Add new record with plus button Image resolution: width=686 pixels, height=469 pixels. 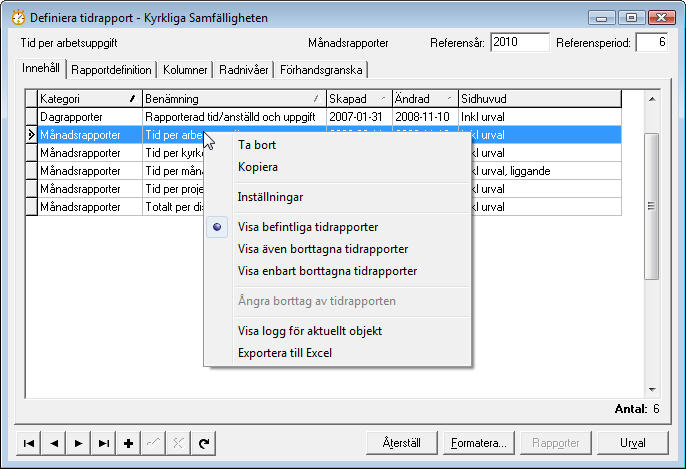[x=129, y=443]
